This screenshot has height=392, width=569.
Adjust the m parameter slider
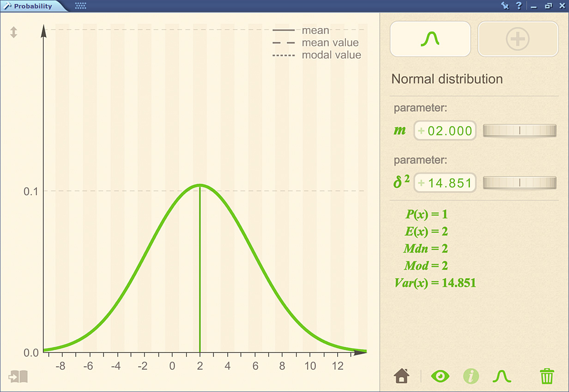(520, 131)
